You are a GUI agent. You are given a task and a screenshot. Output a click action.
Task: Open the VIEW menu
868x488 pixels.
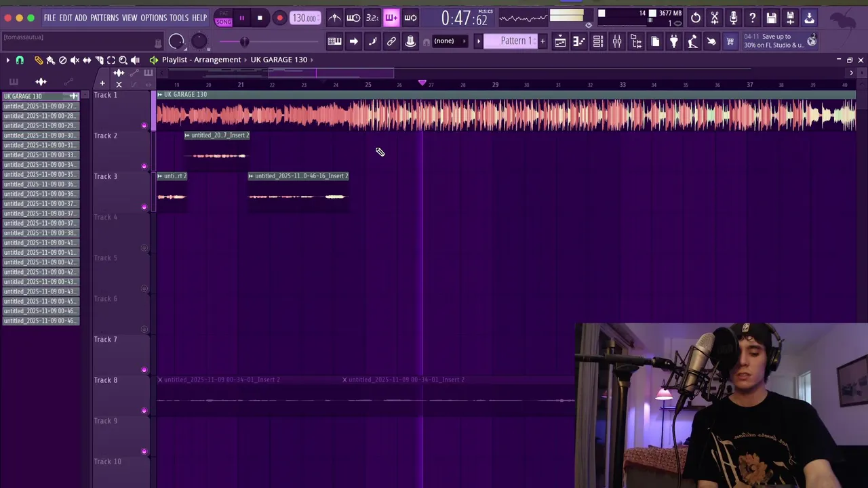pos(130,18)
